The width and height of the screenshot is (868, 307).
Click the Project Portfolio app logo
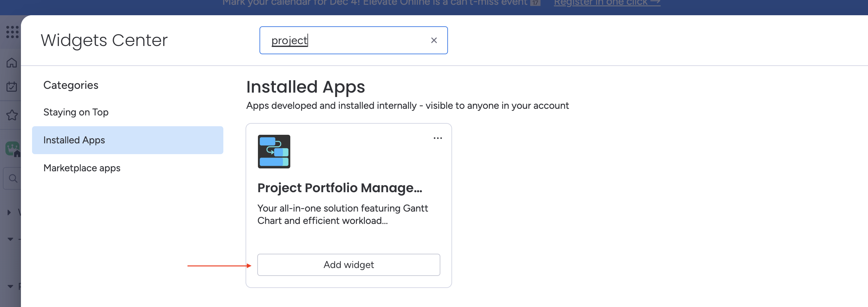tap(273, 152)
